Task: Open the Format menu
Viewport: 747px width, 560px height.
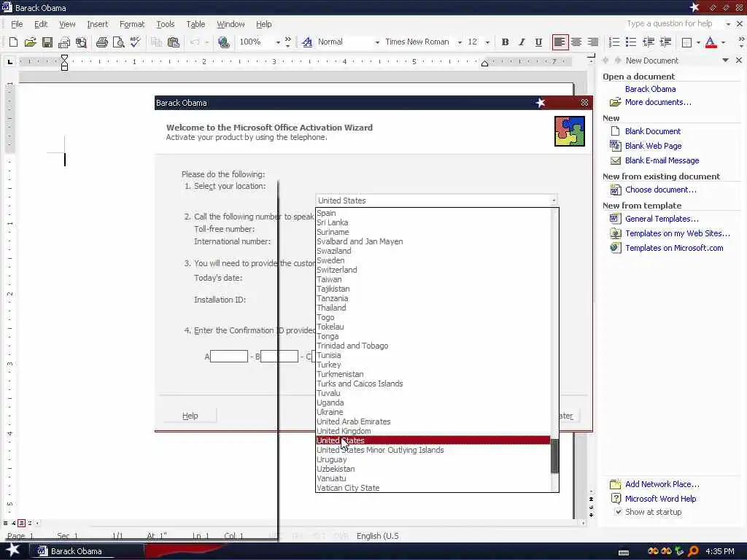Action: 132,24
